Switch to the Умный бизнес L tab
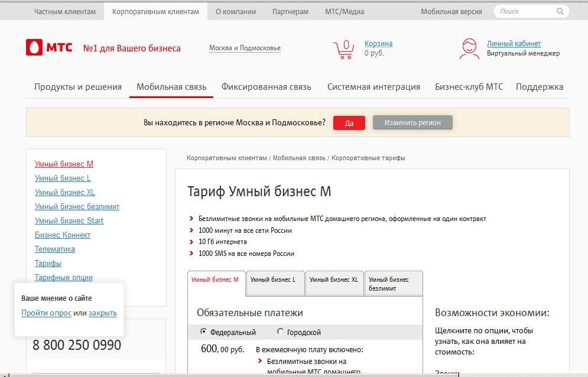Viewport: 588px width, 377px height. (275, 283)
